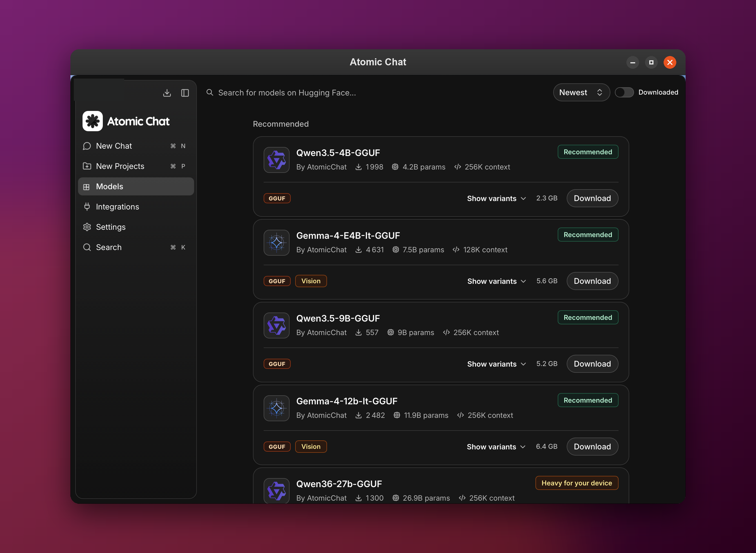Expand Show variants for Qwen3.5-4B-GGUF
The image size is (756, 553).
496,199
